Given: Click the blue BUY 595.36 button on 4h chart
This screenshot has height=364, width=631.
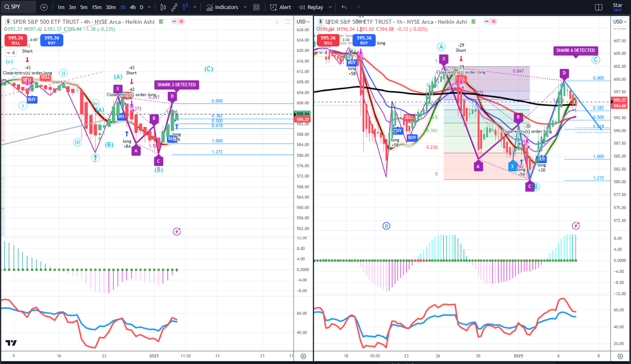Looking at the screenshot, I should [x=52, y=40].
